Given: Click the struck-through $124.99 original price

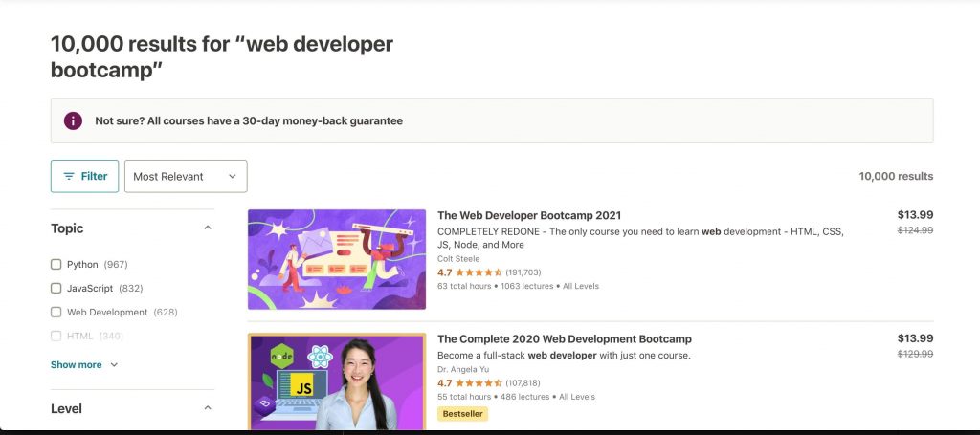Looking at the screenshot, I should point(915,230).
